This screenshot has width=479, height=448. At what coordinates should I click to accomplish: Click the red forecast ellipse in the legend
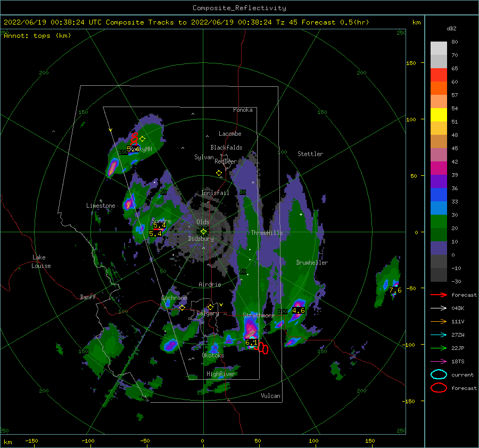[439, 388]
